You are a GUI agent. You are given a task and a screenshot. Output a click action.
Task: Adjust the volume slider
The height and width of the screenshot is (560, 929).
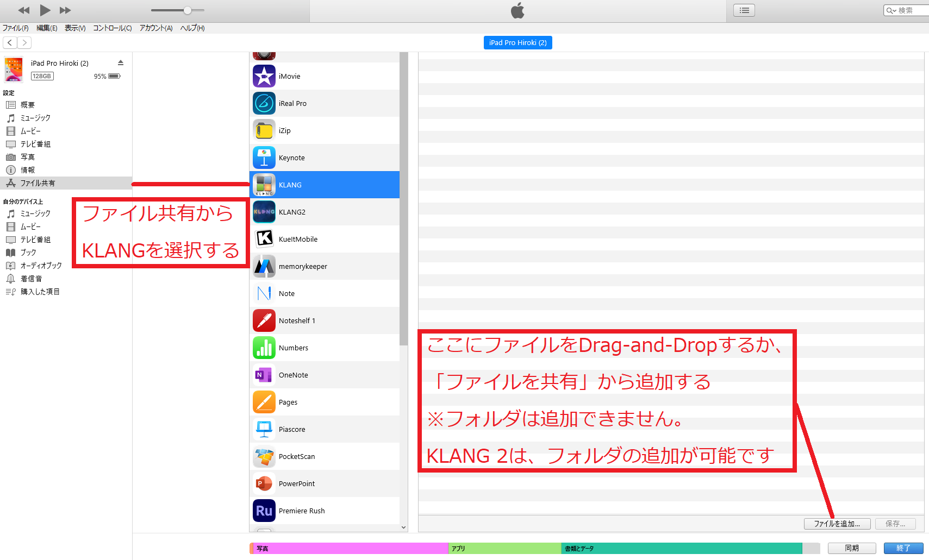[188, 10]
